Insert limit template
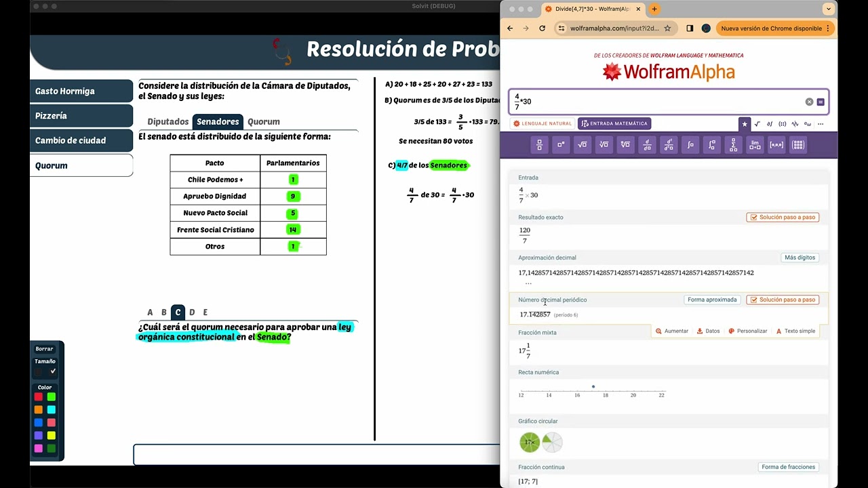 point(755,144)
